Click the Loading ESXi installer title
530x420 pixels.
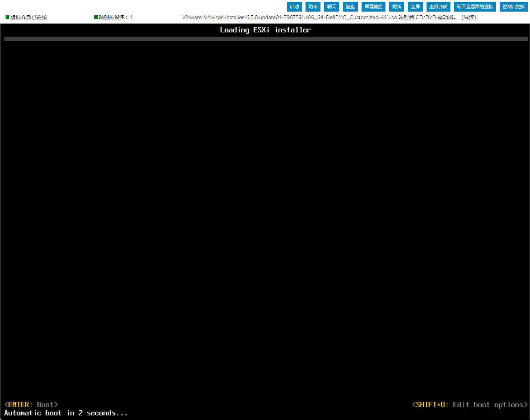[x=265, y=30]
